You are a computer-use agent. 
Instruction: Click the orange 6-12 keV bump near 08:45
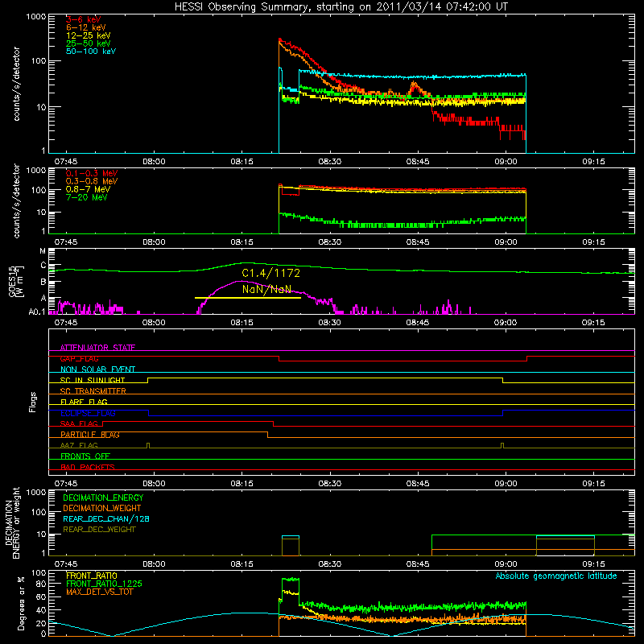[x=414, y=89]
